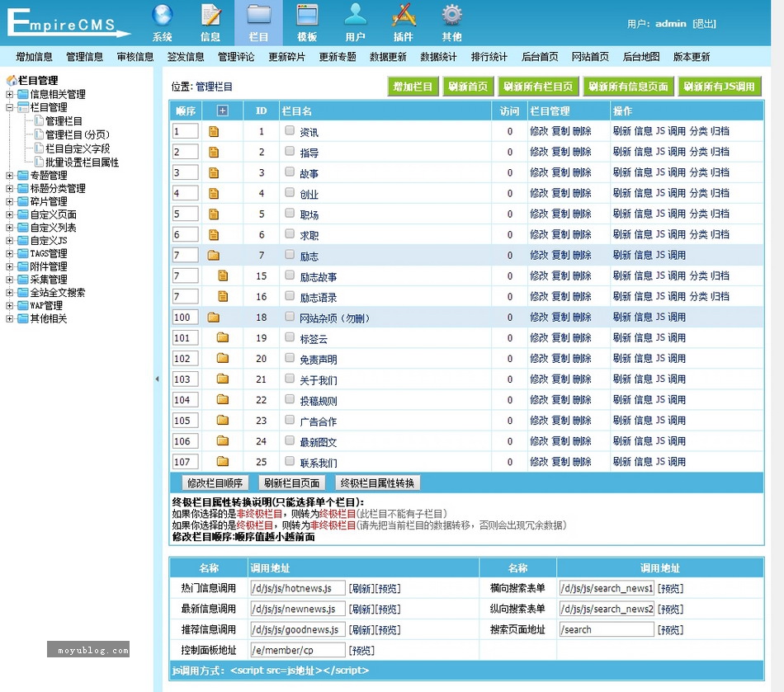
Task: Expand the 信息相关管理 tree node
Action: coord(10,94)
